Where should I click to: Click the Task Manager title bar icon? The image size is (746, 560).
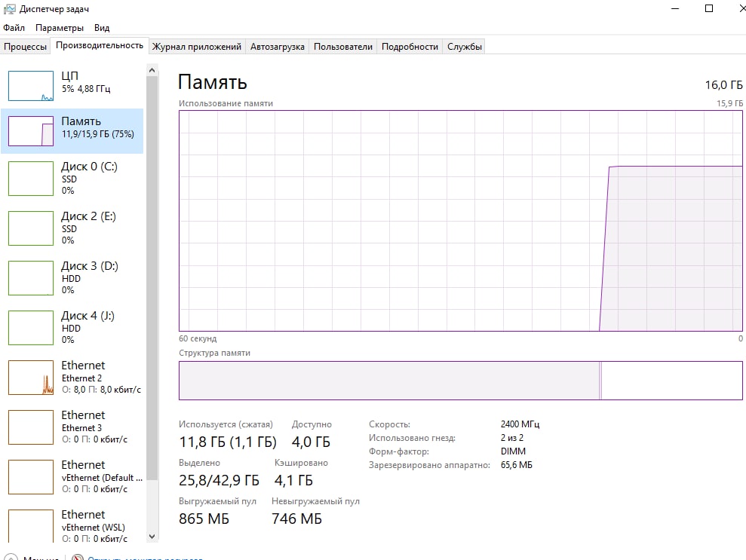pos(9,9)
